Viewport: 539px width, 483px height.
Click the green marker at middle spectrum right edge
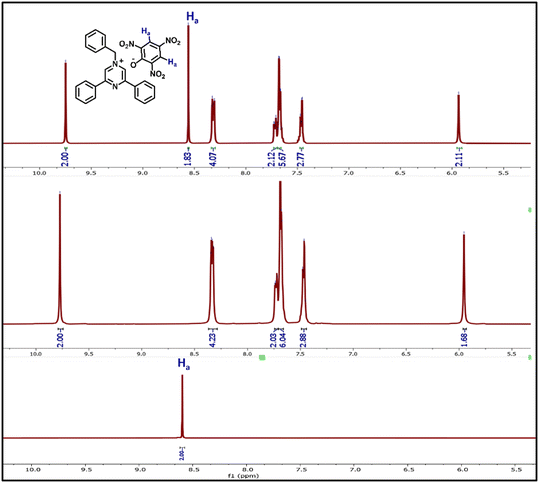[x=530, y=210]
